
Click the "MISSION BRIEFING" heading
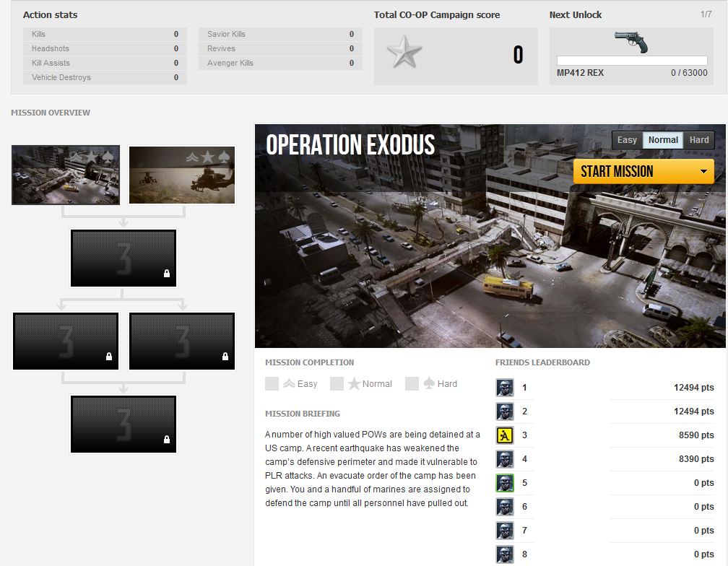point(303,414)
